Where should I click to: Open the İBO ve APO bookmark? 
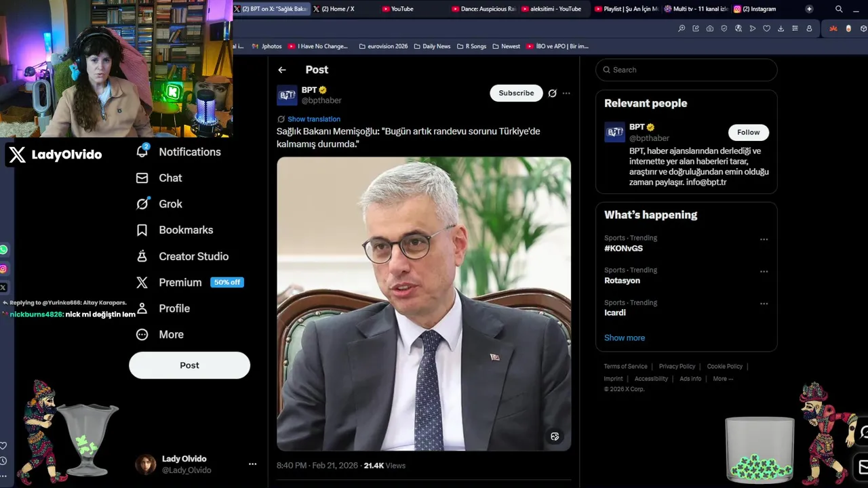pyautogui.click(x=557, y=46)
